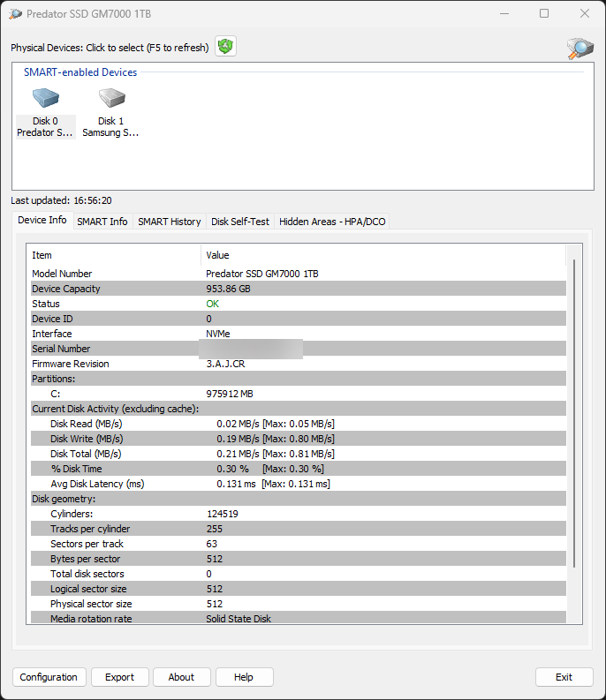Select the Total disk sectors row
Viewport: 606px width, 700px height.
(x=298, y=574)
